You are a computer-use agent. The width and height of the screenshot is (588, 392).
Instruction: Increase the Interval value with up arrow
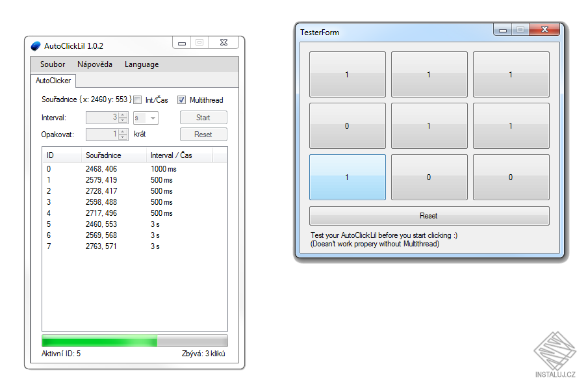(123, 115)
